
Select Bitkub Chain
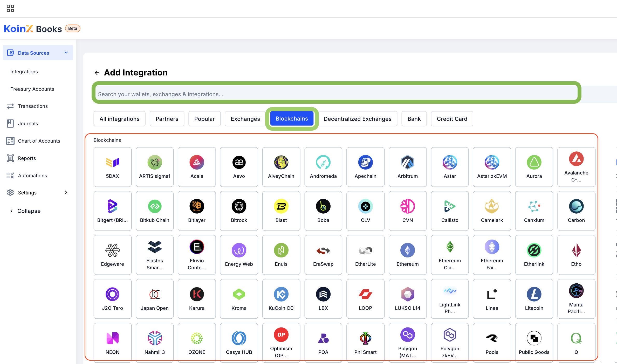[x=155, y=211]
